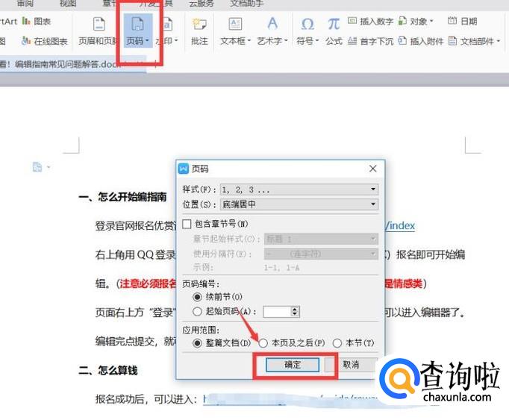Click the page layout icon in document margin
Image resolution: width=509 pixels, height=420 pixels.
point(37,167)
